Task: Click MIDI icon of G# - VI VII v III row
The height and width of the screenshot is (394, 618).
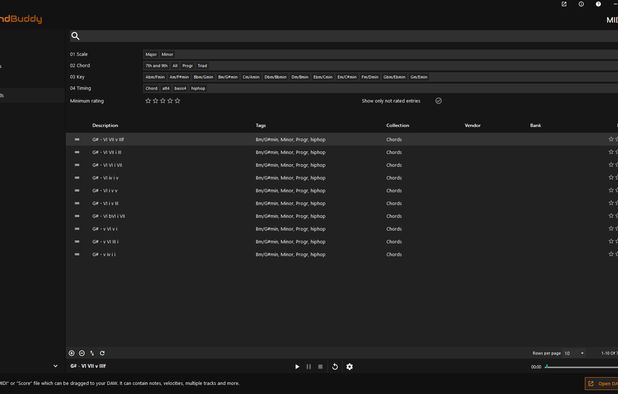Action: tap(77, 139)
